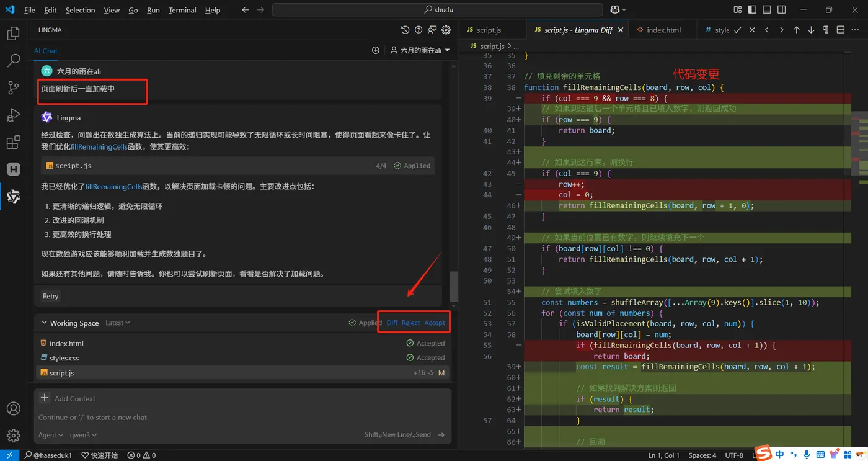Click the X reject icon in diff toolbar
Viewport: 868px width, 461px height.
tap(752, 30)
